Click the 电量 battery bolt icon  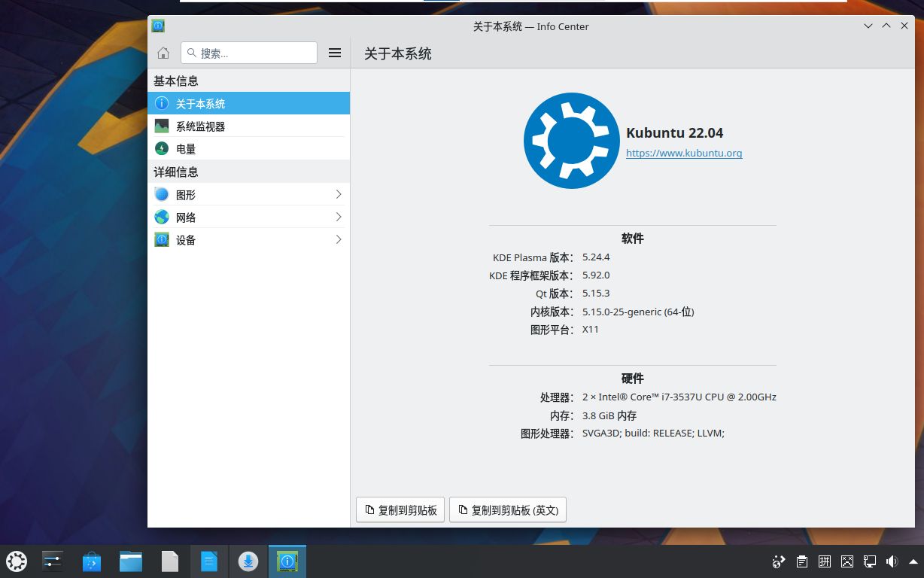162,148
